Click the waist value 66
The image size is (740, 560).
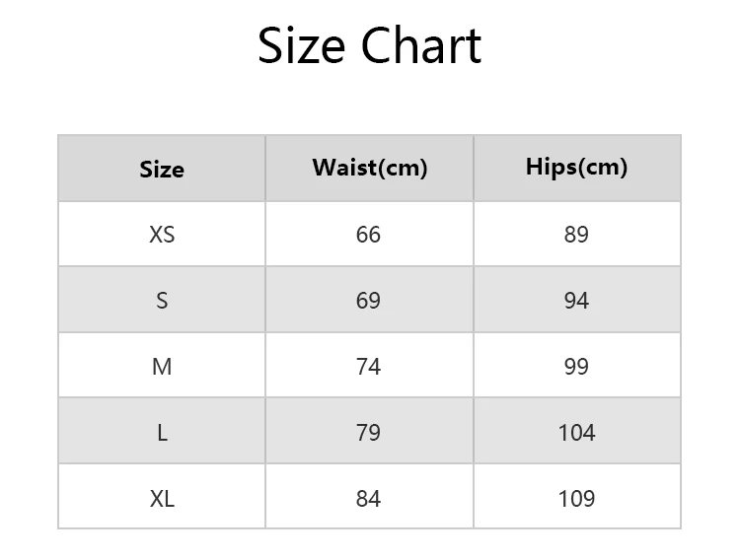point(368,235)
